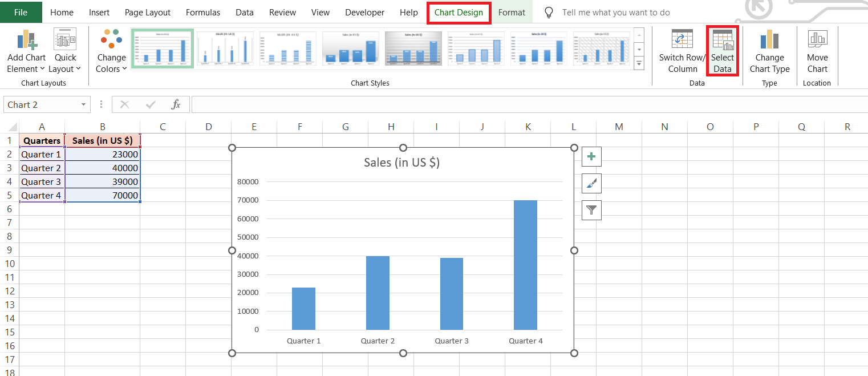The image size is (868, 376).
Task: Click the chart's vertical axis label 80000
Action: coord(248,182)
